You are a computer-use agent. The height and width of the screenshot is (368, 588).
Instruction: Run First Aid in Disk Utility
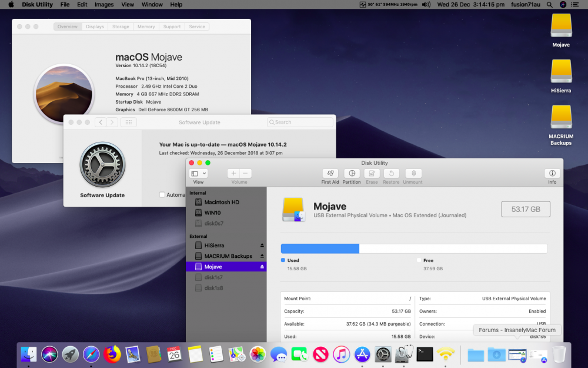pyautogui.click(x=330, y=174)
